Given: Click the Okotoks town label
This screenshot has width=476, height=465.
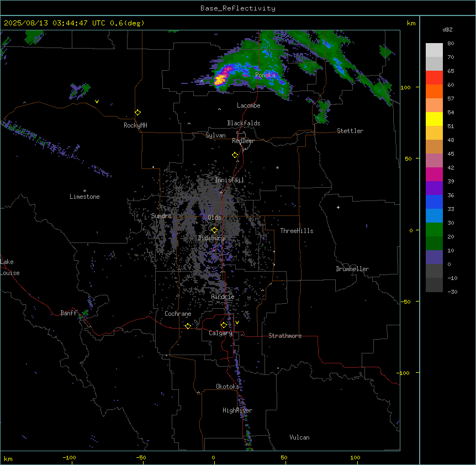Looking at the screenshot, I should point(228,387).
